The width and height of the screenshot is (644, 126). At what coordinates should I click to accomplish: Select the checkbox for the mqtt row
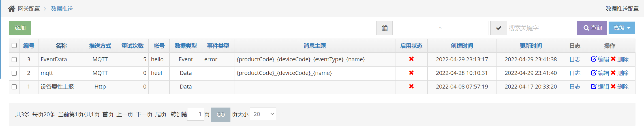[14, 73]
